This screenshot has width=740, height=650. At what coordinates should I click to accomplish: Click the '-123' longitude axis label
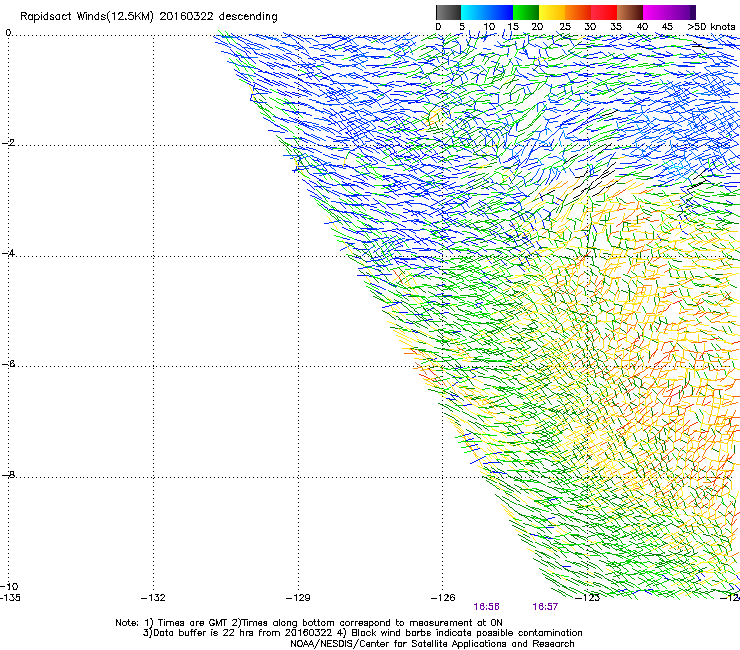(588, 598)
